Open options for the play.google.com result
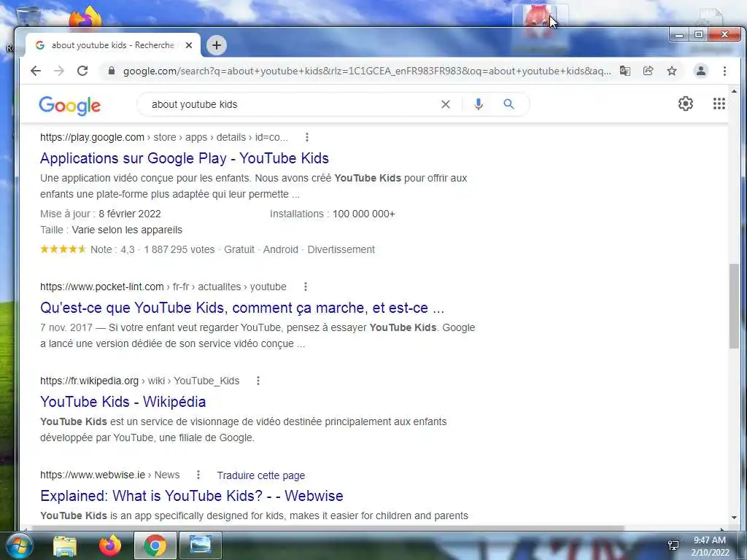 tap(307, 137)
